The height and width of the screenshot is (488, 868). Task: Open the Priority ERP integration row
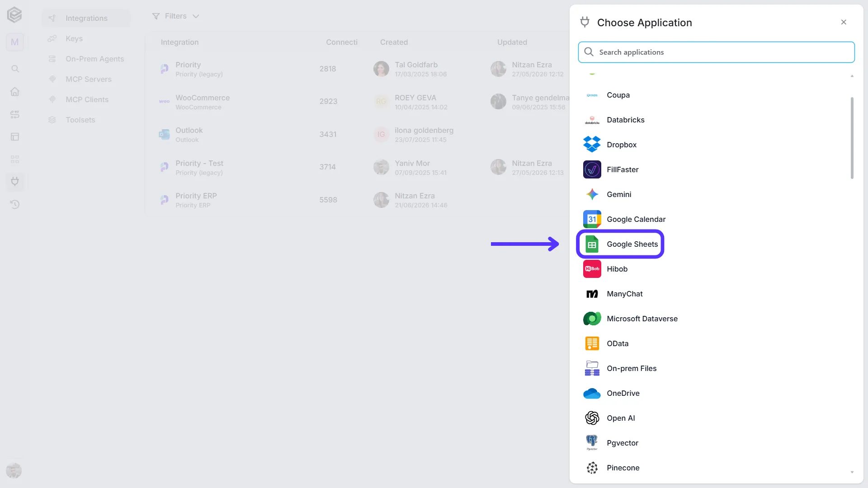coord(357,200)
